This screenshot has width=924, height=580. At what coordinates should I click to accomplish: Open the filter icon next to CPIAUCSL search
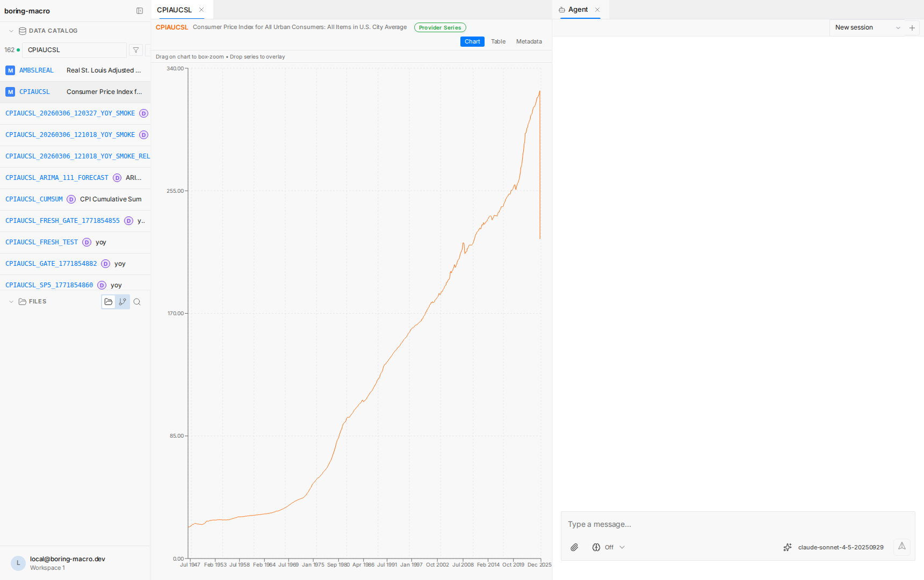click(135, 49)
